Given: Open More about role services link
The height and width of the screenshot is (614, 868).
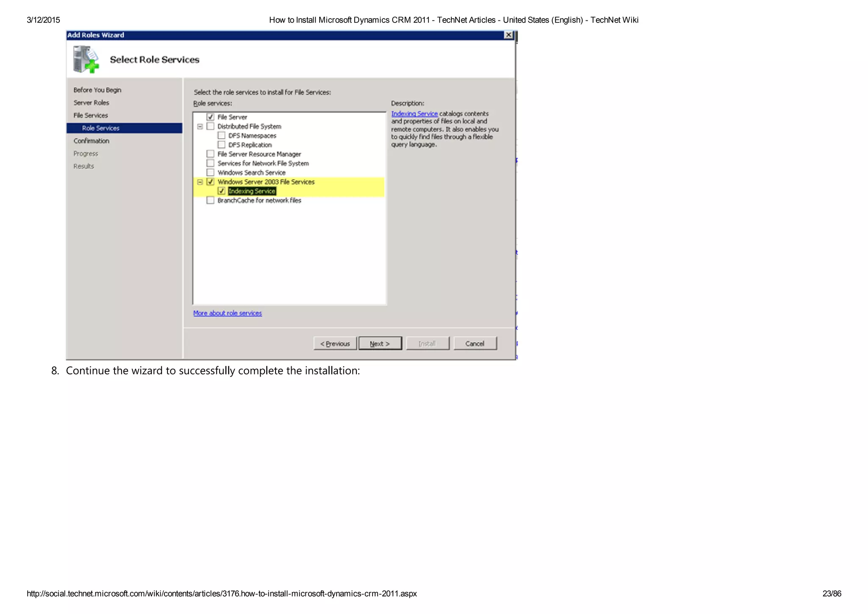Looking at the screenshot, I should point(228,313).
